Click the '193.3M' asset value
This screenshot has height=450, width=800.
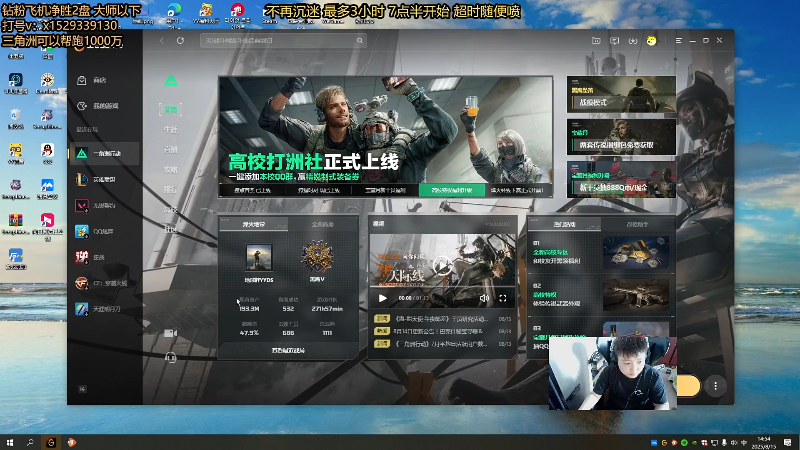point(249,309)
